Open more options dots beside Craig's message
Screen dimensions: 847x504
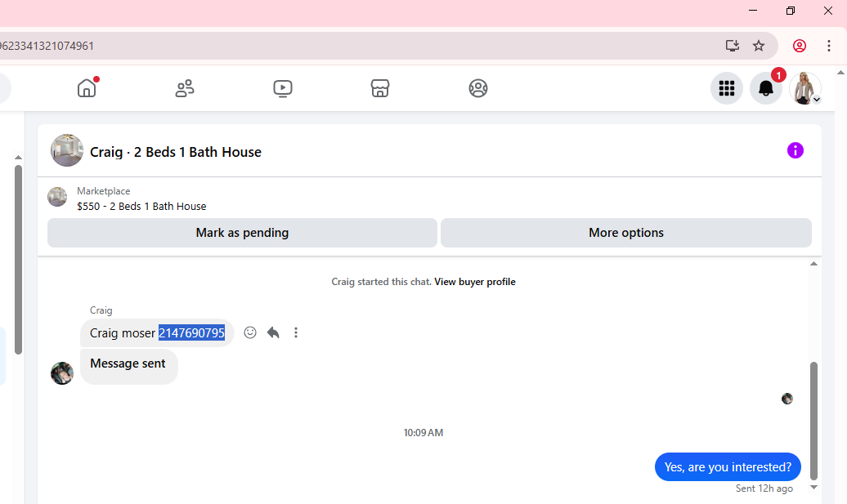point(295,332)
